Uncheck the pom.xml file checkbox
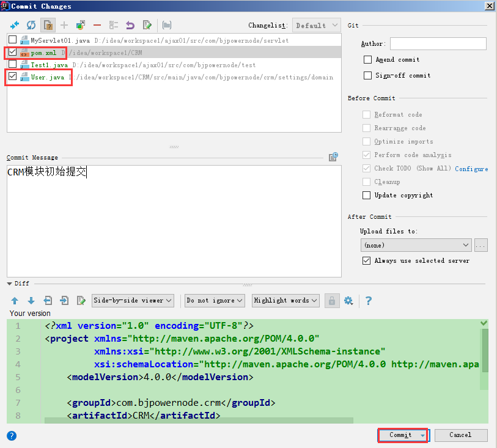Screen dimensions: 497x448 point(12,51)
